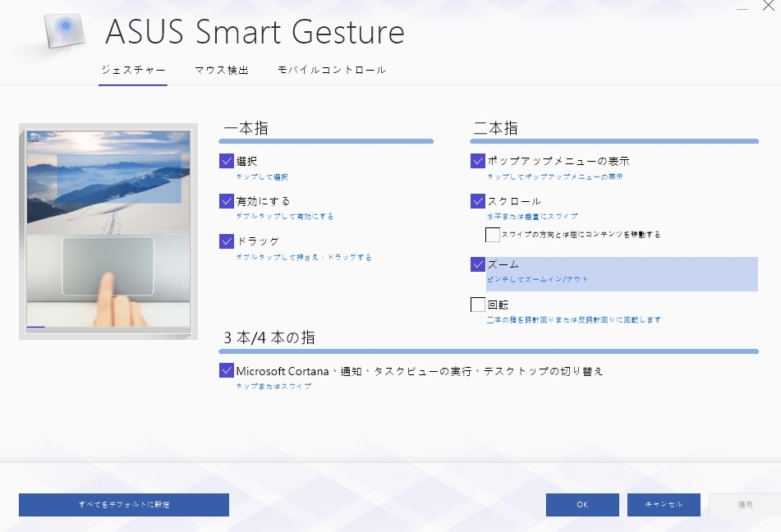Click the タップして選択 description text
The image size is (781, 532).
tap(262, 177)
